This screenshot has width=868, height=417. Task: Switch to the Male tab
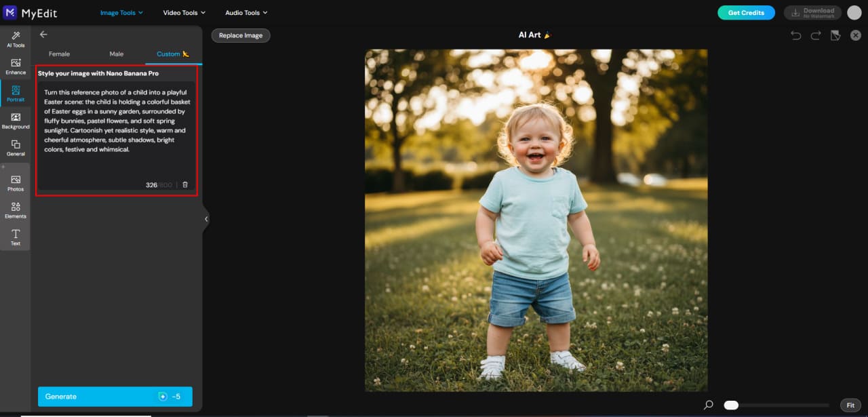click(117, 54)
